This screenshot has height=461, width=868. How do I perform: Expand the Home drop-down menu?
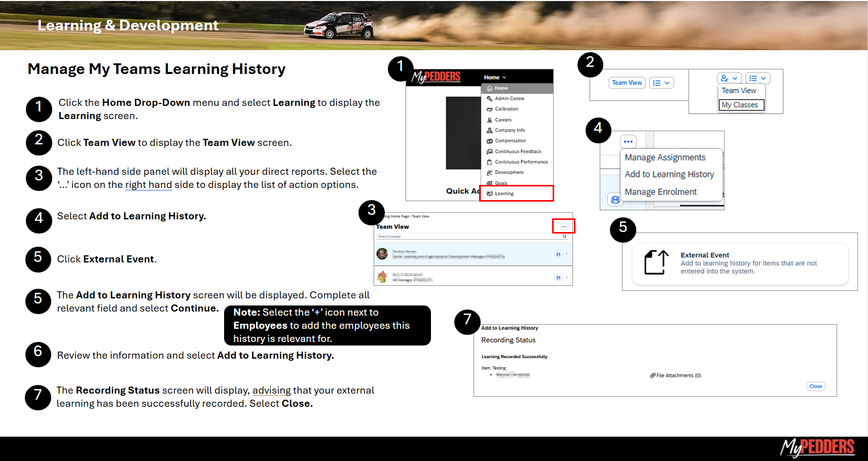495,78
